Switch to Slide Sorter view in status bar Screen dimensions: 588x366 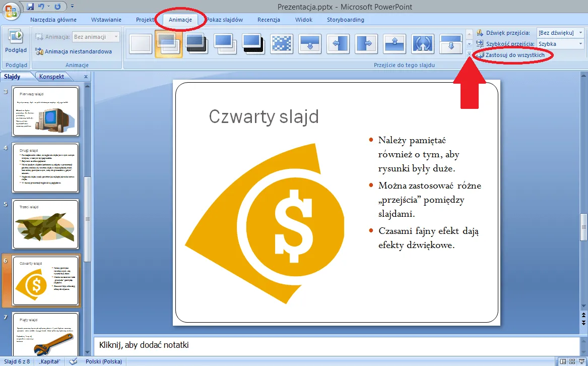click(x=572, y=361)
